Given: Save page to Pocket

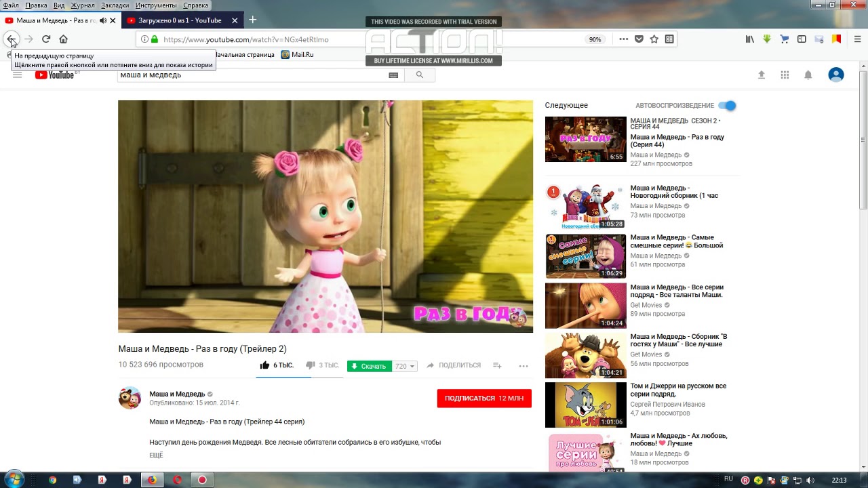Looking at the screenshot, I should [x=639, y=39].
